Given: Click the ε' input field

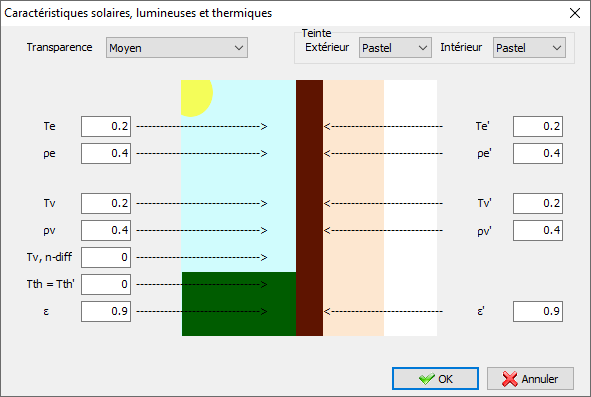Looking at the screenshot, I should tap(538, 311).
